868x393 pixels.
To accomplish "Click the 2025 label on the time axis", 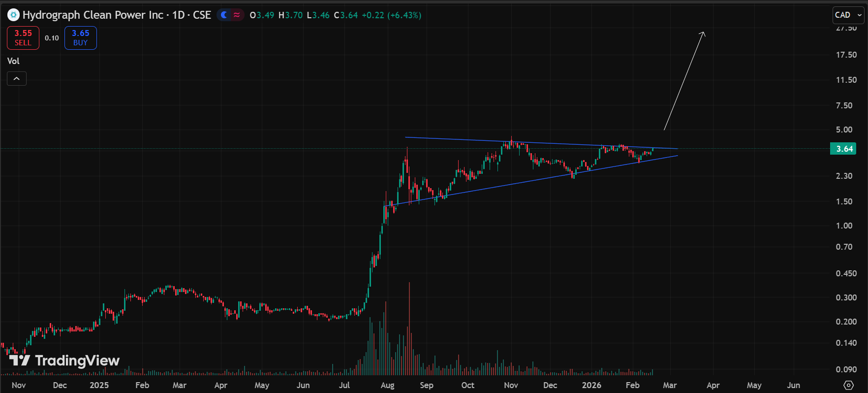I will (99, 385).
